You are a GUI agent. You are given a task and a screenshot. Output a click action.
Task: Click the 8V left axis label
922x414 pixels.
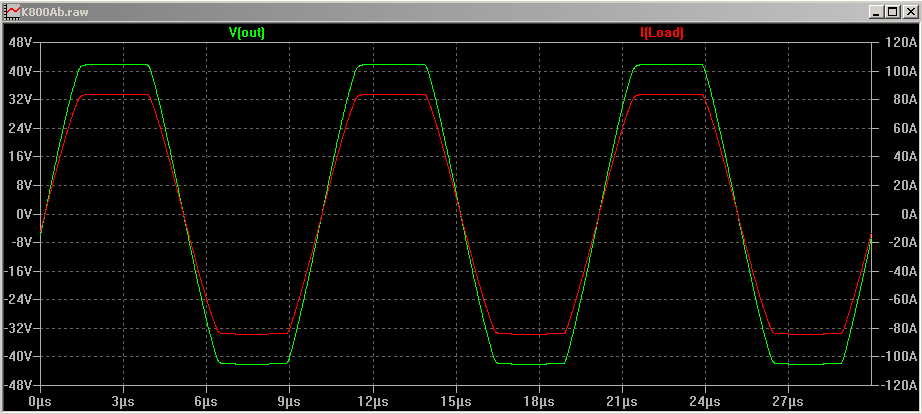[x=23, y=185]
